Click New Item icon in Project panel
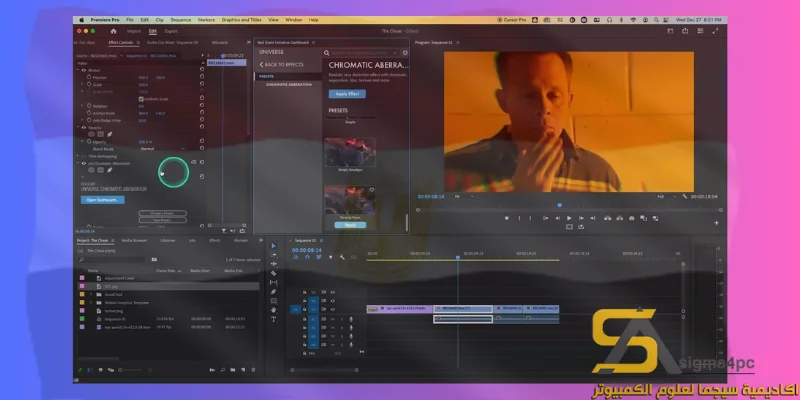 [x=242, y=369]
